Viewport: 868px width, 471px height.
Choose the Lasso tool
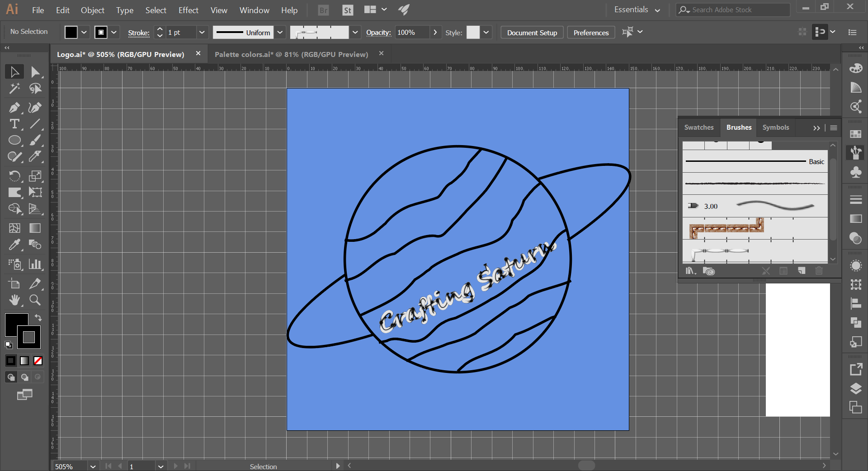(35, 89)
